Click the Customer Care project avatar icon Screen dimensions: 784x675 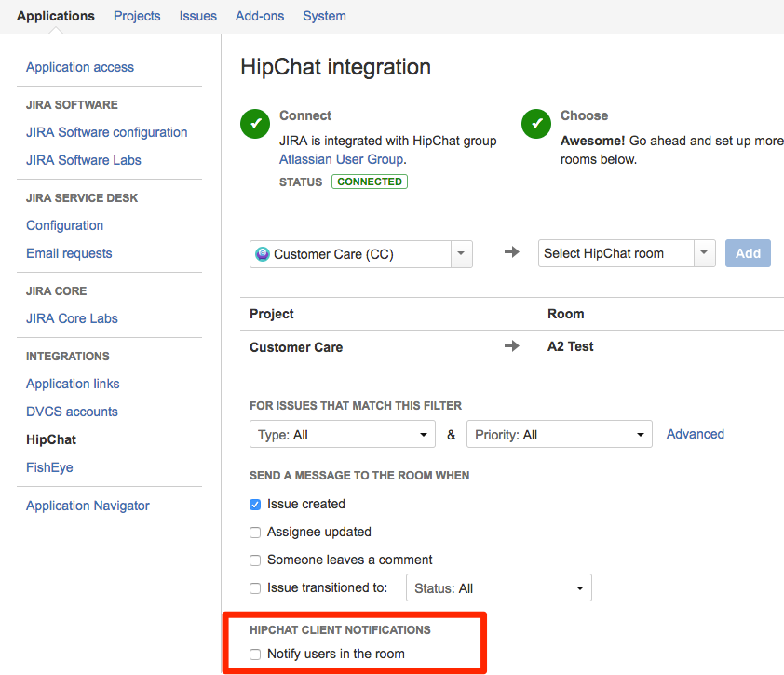click(x=262, y=254)
